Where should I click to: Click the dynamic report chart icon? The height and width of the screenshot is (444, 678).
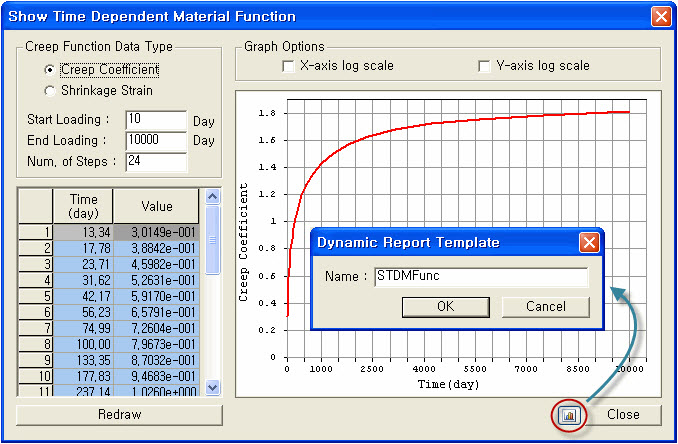[569, 415]
